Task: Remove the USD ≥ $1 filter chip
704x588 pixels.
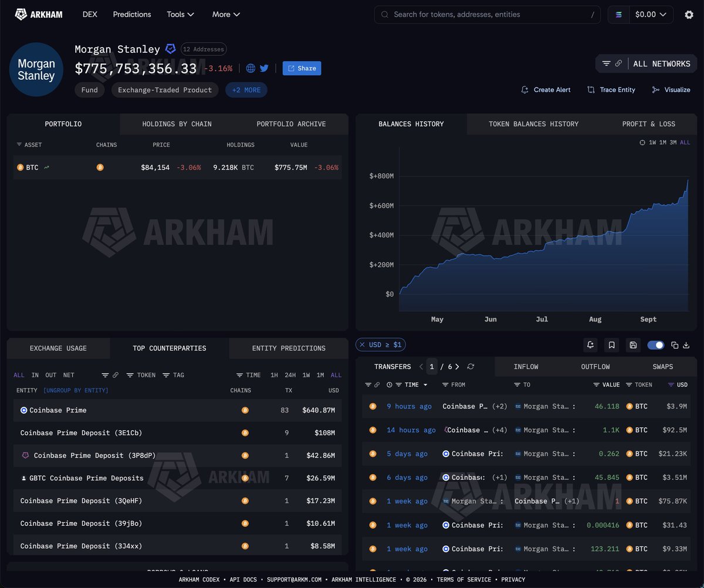Action: (x=362, y=345)
